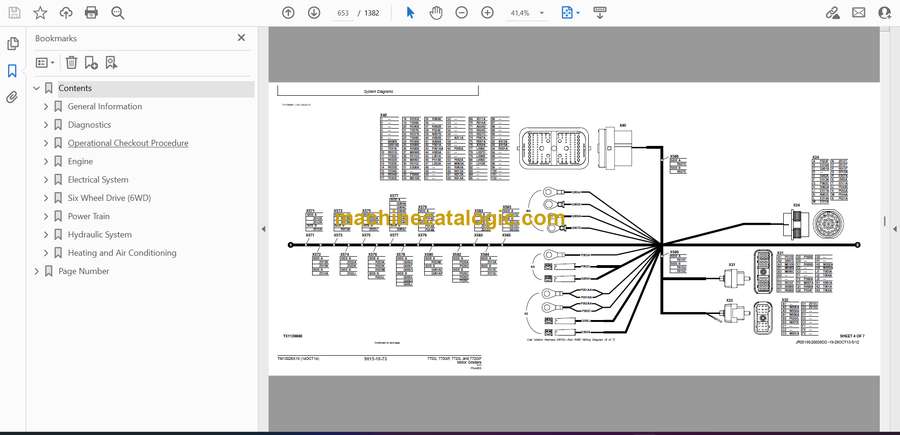
Task: Open the fit page options dropdown
Action: [571, 13]
